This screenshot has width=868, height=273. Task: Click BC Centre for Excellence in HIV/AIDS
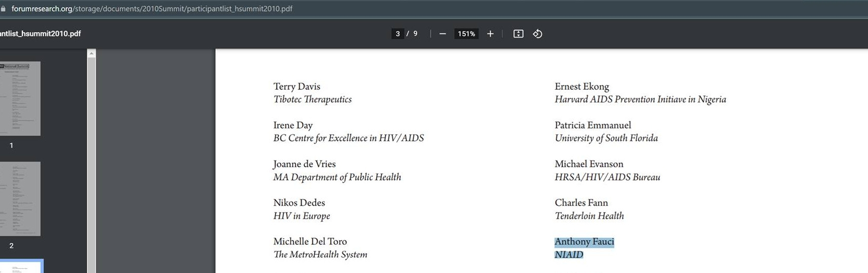pos(349,138)
